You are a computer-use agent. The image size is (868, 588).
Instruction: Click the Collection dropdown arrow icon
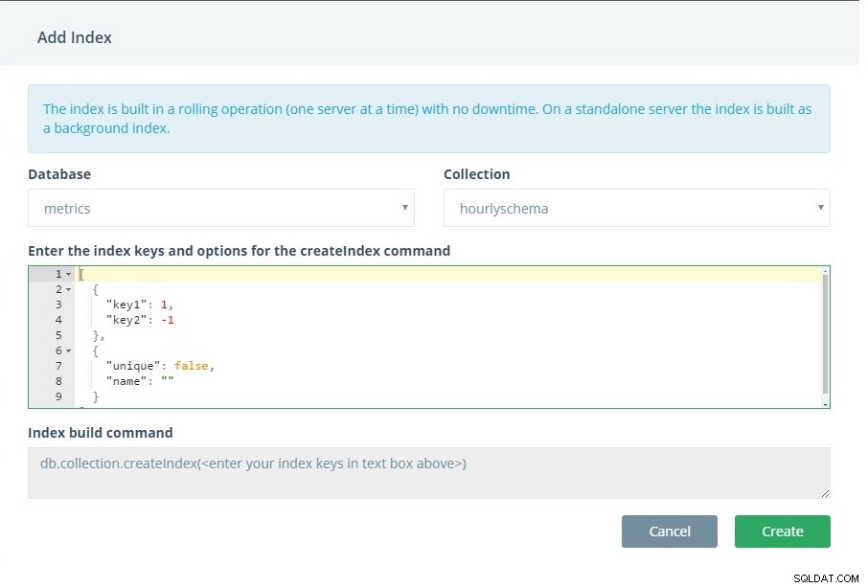820,208
